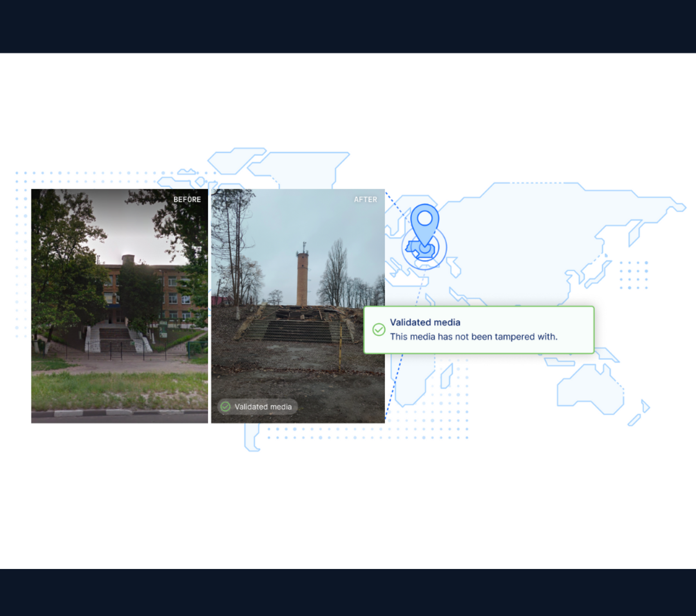Click the green checkmark in the Validated media popup
Image resolution: width=696 pixels, height=616 pixels.
379,330
